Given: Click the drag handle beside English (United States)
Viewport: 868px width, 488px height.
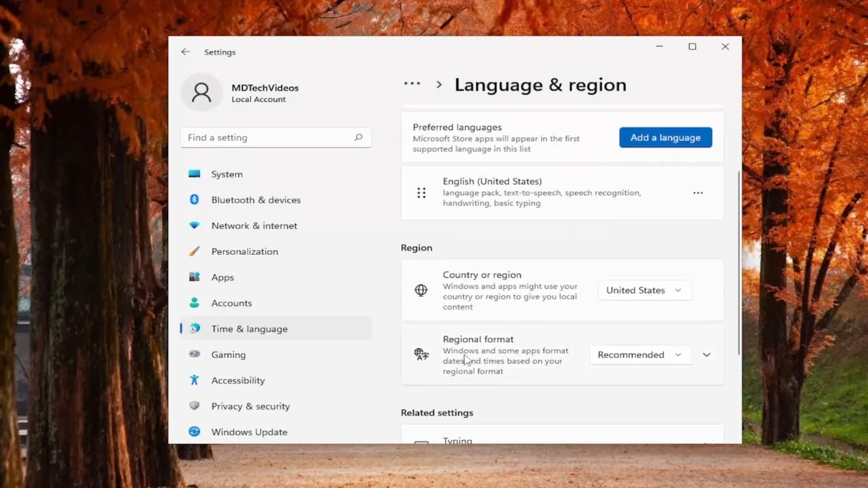Looking at the screenshot, I should point(421,193).
